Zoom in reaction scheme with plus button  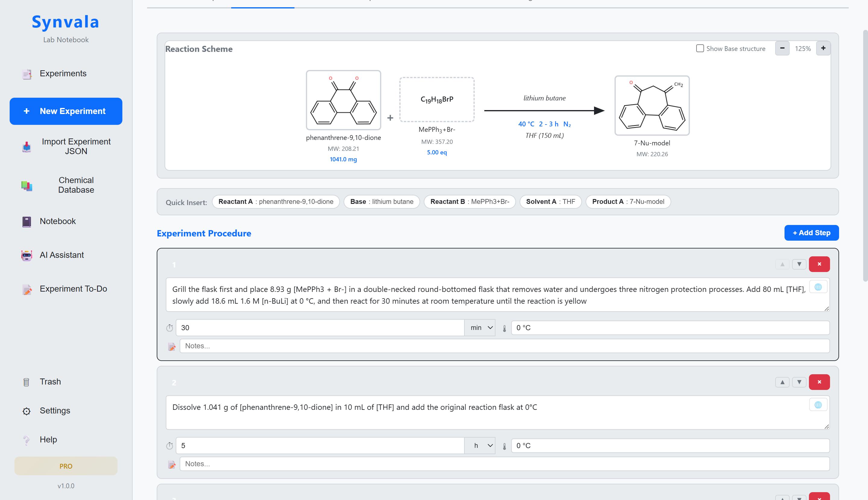click(x=823, y=49)
